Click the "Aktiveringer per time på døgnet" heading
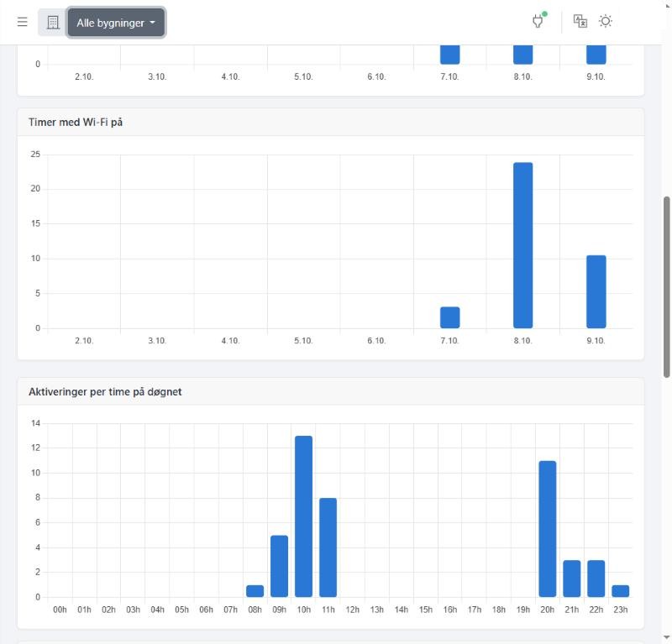 pyautogui.click(x=105, y=392)
